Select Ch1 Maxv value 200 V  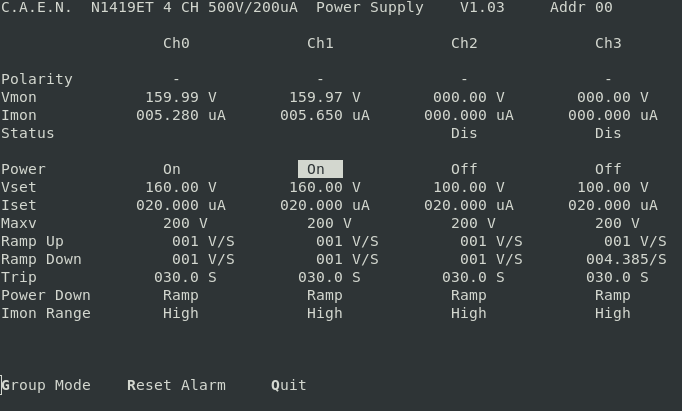point(329,224)
